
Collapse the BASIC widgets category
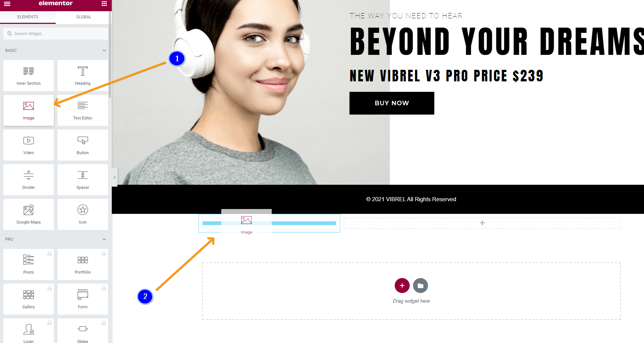(104, 50)
